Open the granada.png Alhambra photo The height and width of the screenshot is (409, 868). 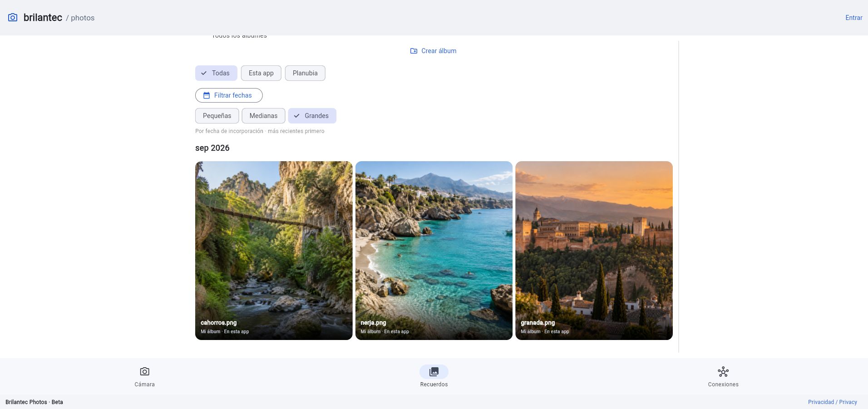[594, 251]
